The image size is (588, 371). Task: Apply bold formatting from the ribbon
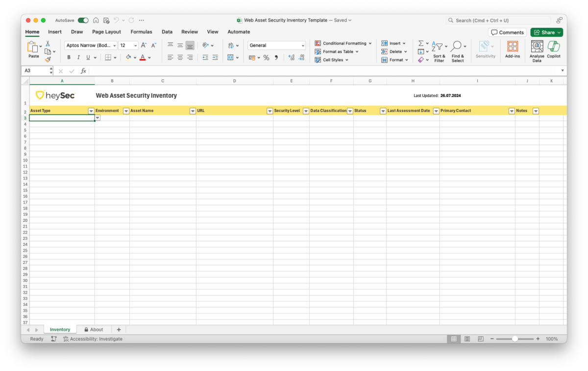point(69,57)
